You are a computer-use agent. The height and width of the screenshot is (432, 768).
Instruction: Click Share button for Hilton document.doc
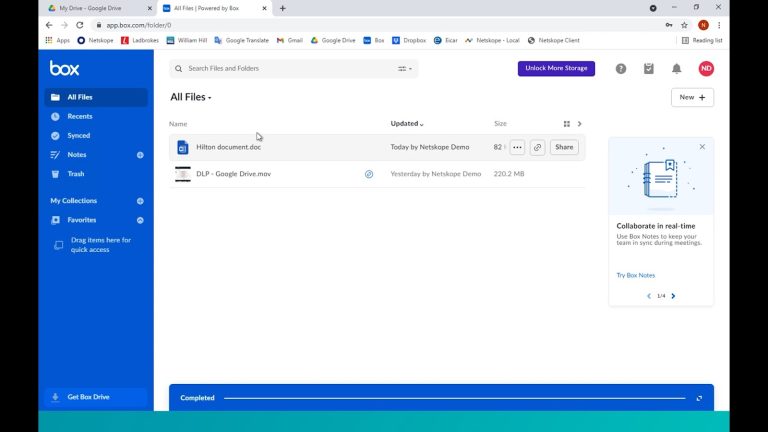pos(564,147)
